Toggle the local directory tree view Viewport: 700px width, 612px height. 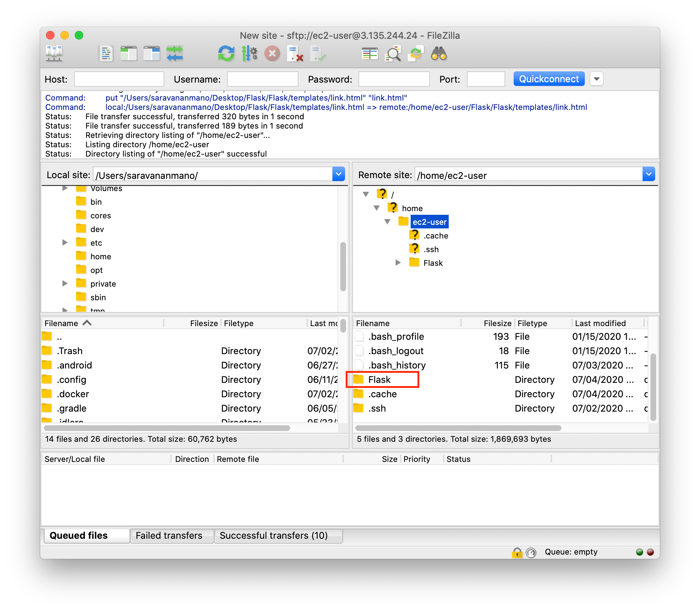click(x=129, y=54)
